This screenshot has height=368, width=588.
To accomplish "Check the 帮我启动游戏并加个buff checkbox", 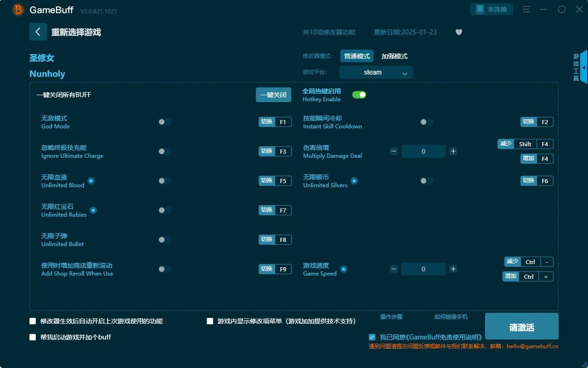I will point(33,337).
